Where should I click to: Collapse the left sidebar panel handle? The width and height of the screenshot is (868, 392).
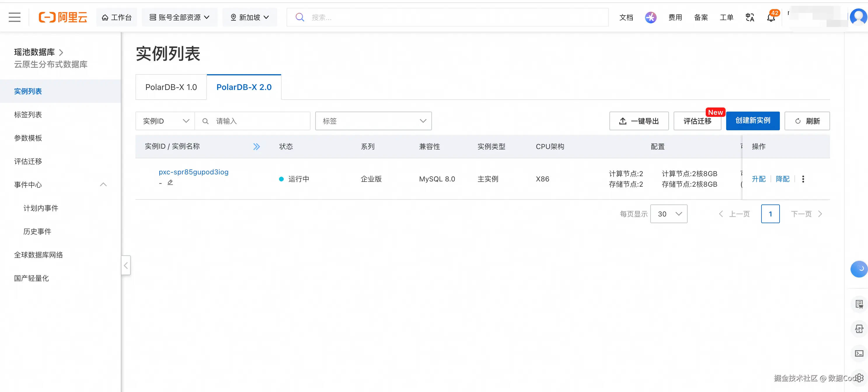(126, 266)
